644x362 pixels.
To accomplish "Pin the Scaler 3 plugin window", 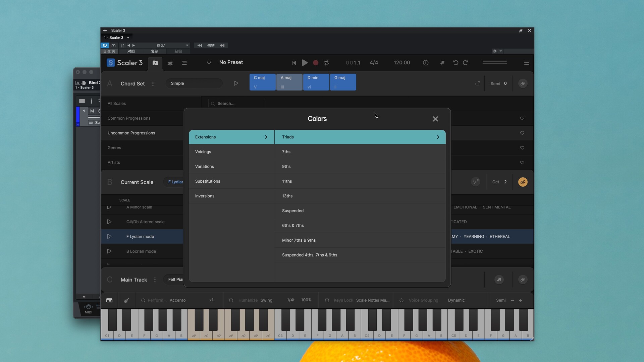I will (521, 31).
